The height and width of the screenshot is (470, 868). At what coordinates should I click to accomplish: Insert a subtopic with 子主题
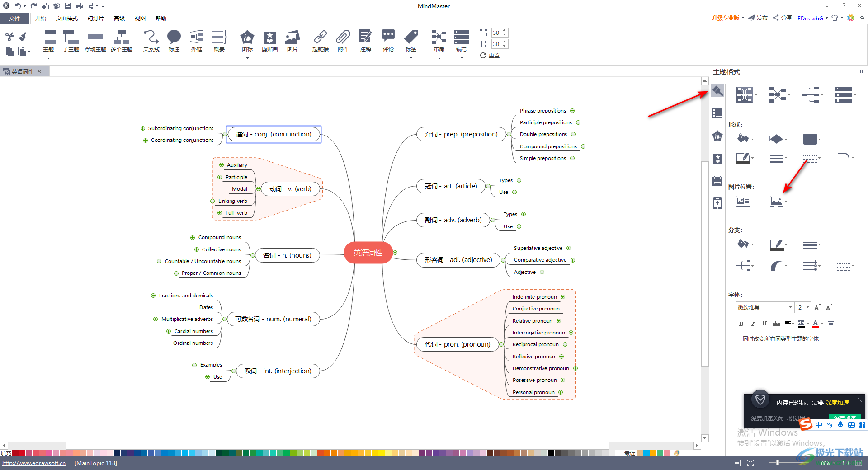point(71,41)
